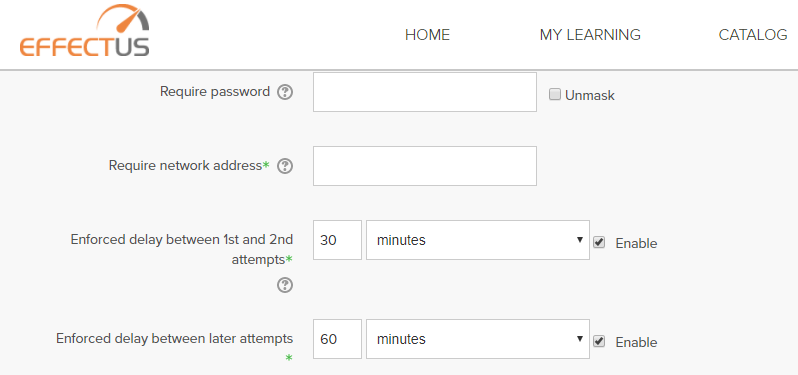Click the Require password label
The image size is (798, 375).
(x=215, y=92)
